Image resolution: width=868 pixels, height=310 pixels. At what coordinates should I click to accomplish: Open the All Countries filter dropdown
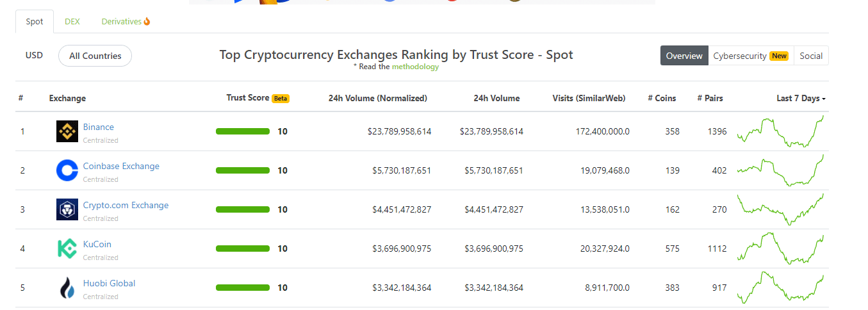point(95,56)
